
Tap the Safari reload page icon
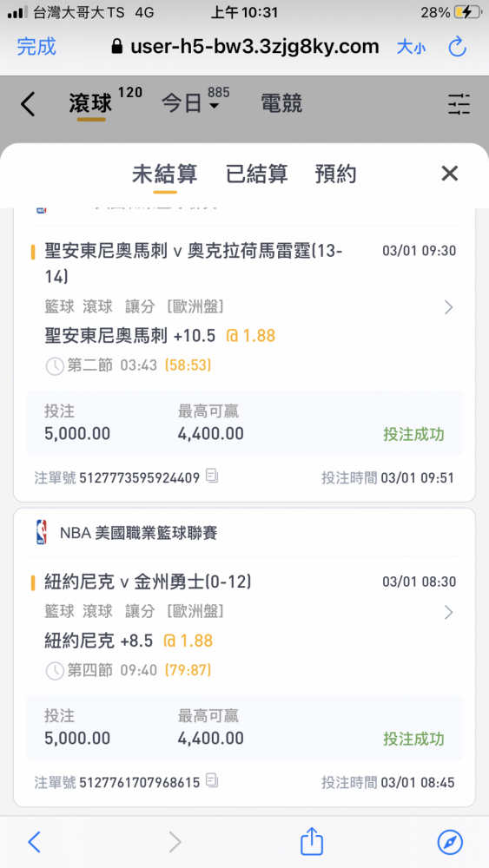458,47
